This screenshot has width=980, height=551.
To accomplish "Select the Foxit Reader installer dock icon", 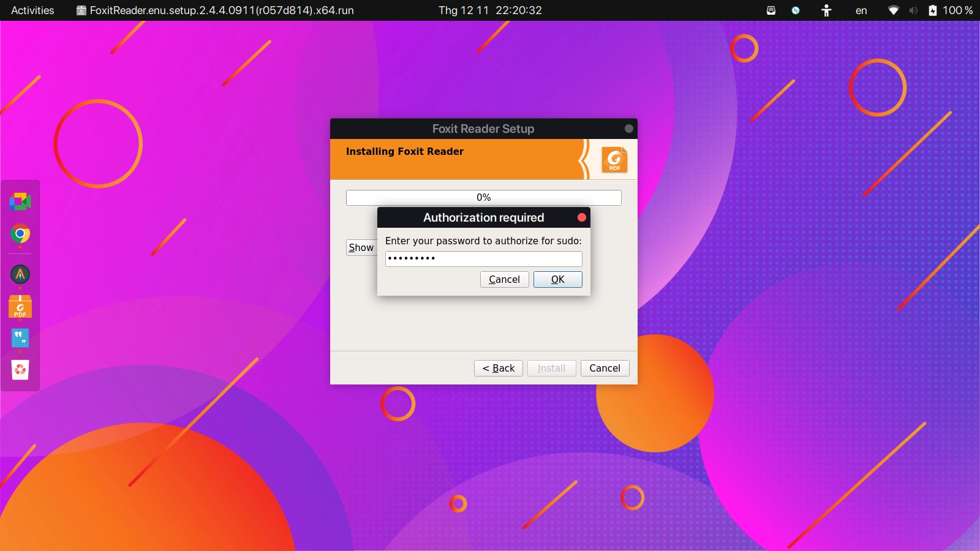I will pos(20,306).
